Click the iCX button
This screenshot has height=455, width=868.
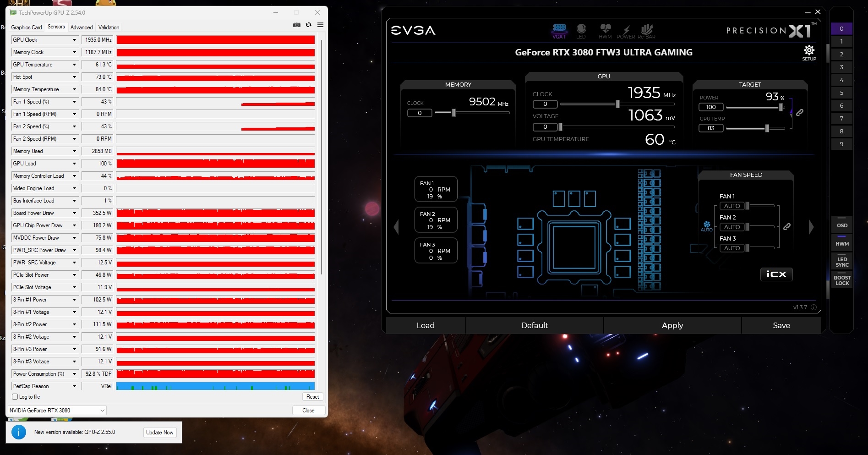[x=776, y=274]
